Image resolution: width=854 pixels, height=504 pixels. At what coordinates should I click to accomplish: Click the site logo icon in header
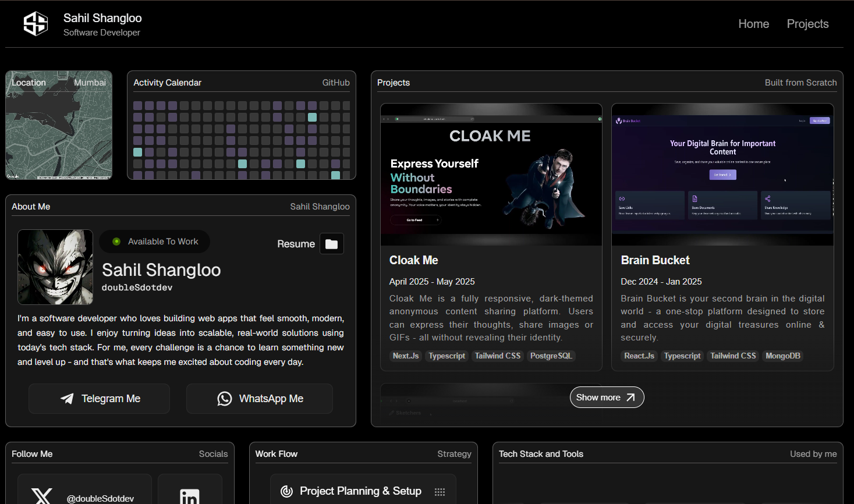tap(36, 24)
